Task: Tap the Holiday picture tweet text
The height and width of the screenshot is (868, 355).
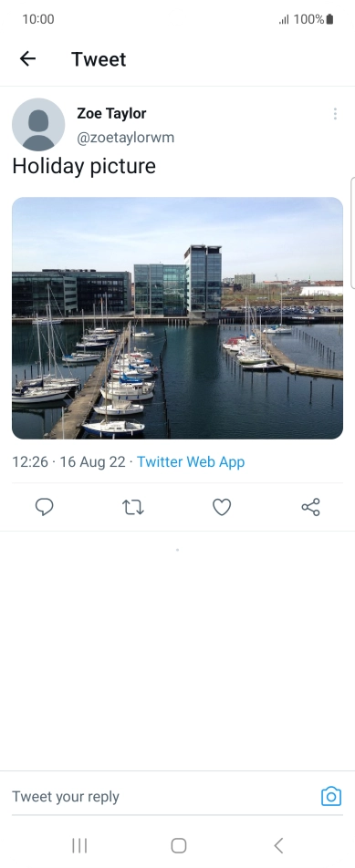Action: coord(84,166)
